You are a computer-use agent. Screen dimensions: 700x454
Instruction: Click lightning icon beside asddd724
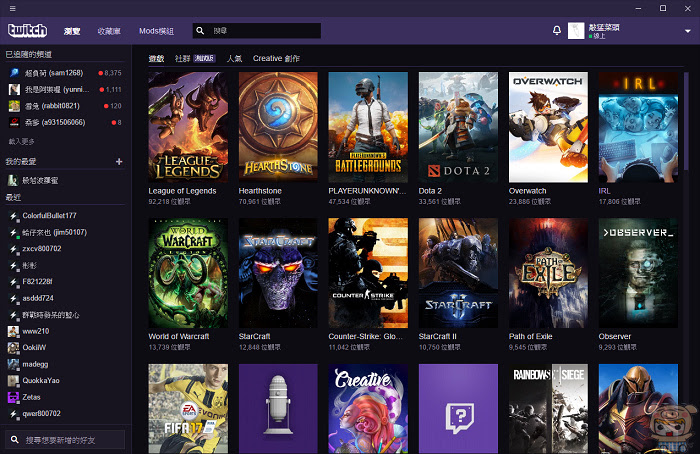pyautogui.click(x=13, y=298)
